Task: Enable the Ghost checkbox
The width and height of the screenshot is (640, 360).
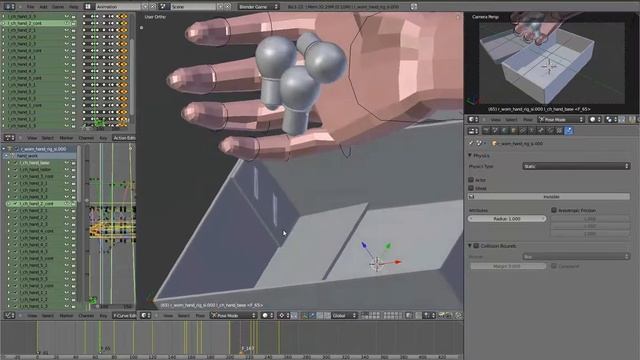Action: 471,188
